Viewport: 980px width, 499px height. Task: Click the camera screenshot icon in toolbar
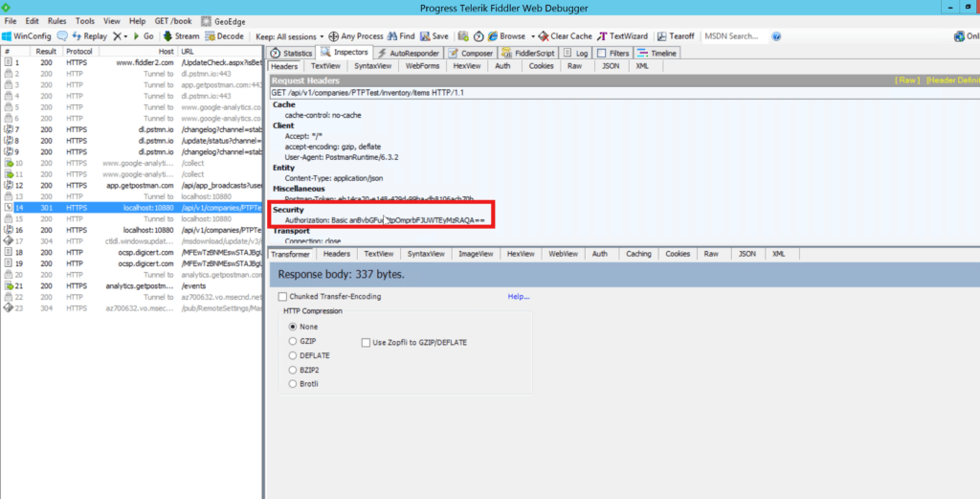tap(463, 36)
